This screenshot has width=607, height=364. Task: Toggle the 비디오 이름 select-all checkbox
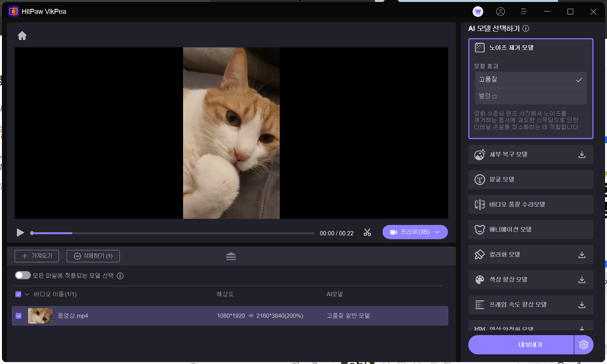(18, 294)
